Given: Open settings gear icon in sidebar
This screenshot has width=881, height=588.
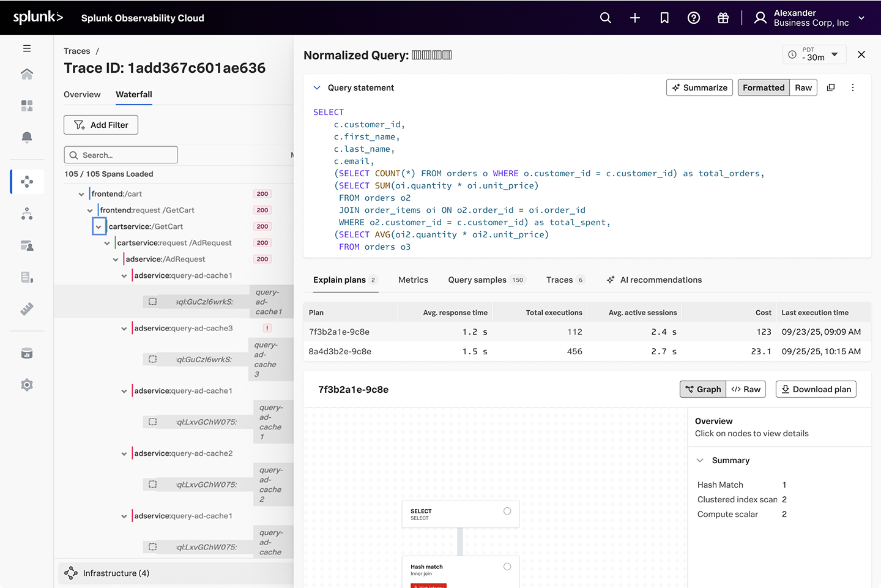Looking at the screenshot, I should (27, 385).
